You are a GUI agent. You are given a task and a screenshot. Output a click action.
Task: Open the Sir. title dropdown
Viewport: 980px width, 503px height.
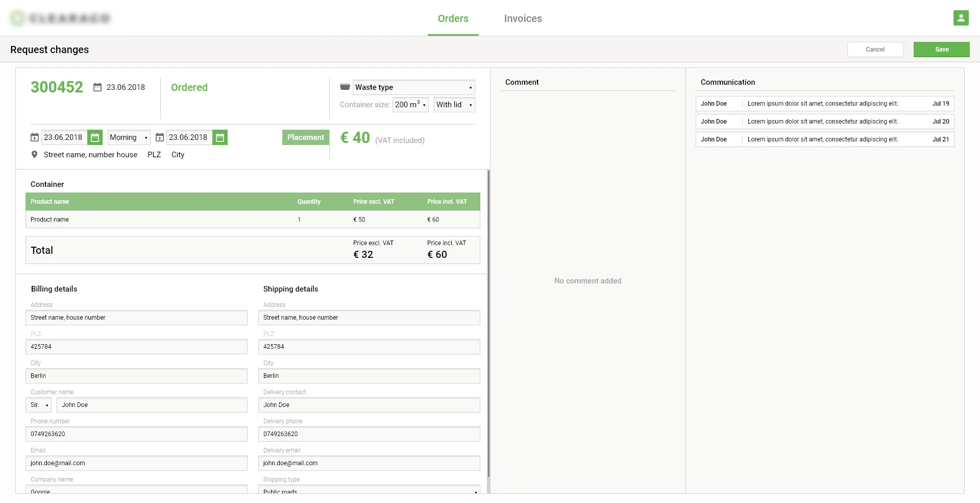tap(39, 405)
